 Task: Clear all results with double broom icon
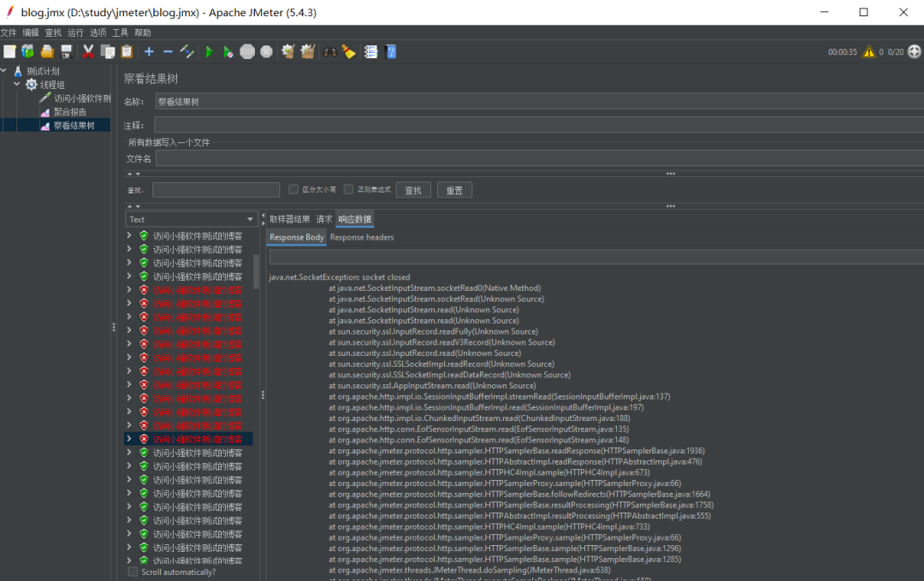[x=308, y=52]
